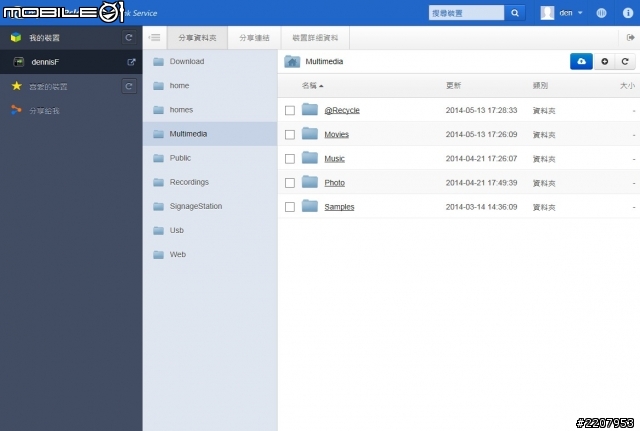The width and height of the screenshot is (640, 431).
Task: Click the Photo folder icon
Action: click(310, 182)
